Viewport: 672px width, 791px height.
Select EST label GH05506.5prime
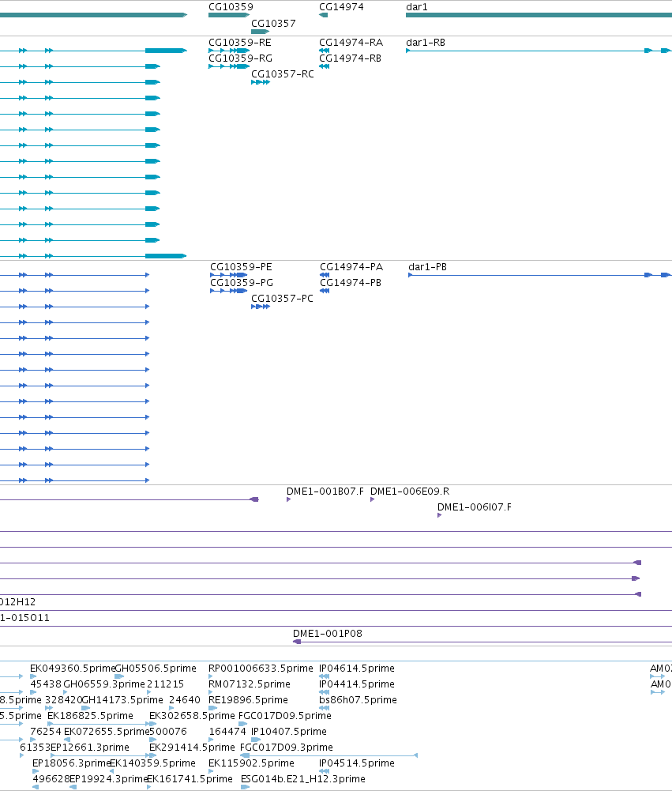(156, 669)
